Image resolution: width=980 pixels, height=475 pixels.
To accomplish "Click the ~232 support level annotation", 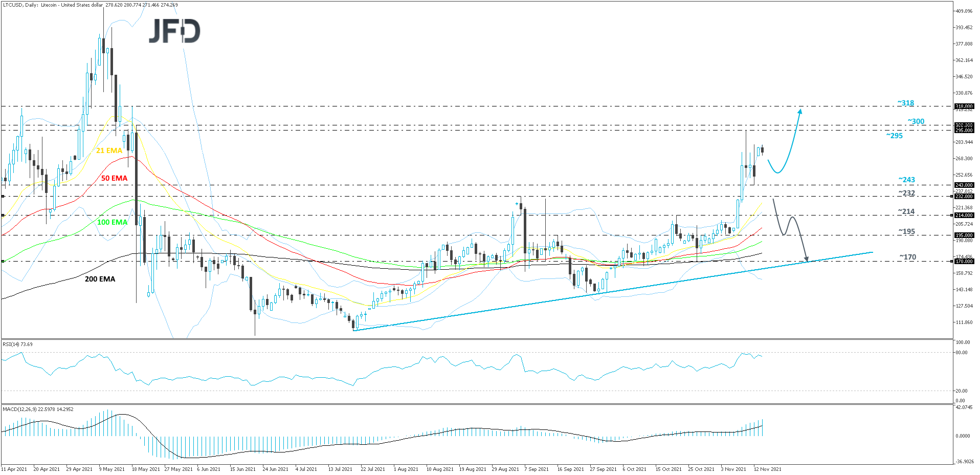I will 906,193.
